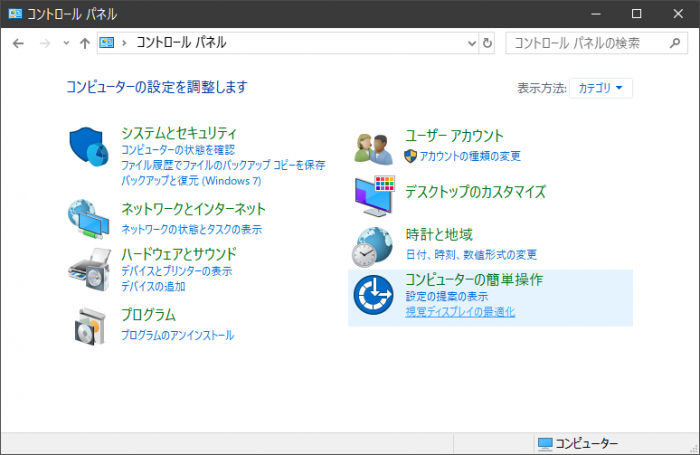700x455 pixels.
Task: Open デバイスとプリンターの表示 link
Action: (x=177, y=271)
